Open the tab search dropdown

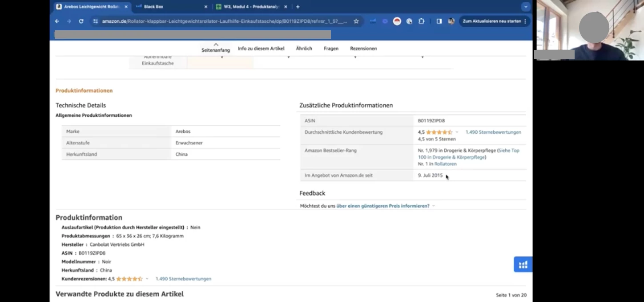(x=526, y=7)
